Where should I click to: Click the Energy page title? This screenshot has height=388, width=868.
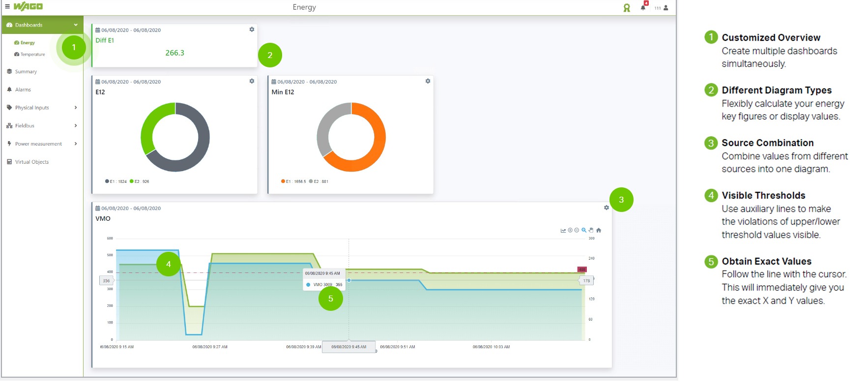(x=304, y=7)
